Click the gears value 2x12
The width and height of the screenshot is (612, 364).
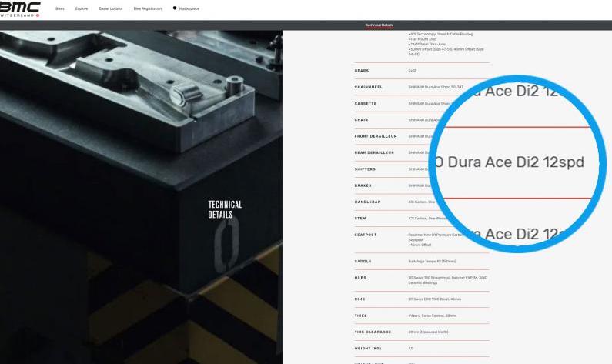pos(412,71)
